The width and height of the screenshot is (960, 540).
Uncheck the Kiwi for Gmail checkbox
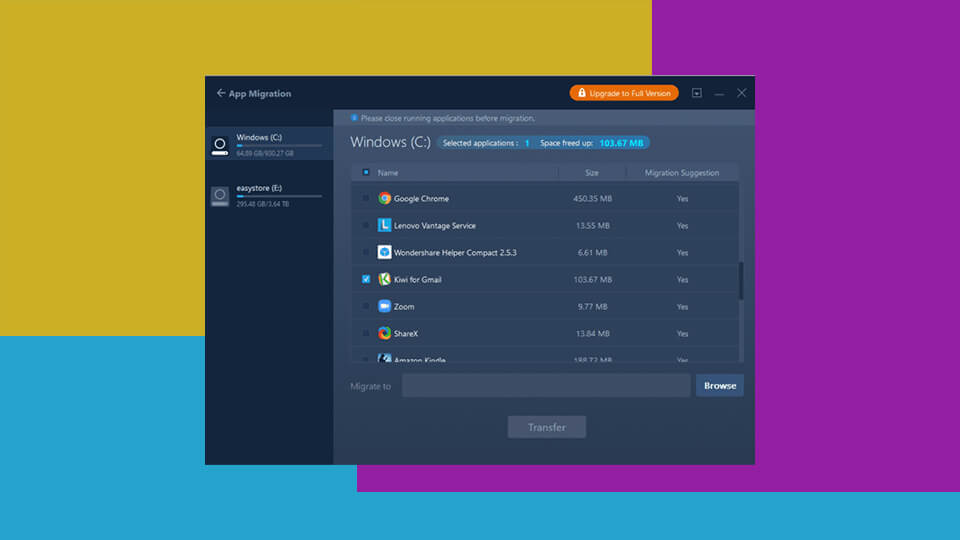click(x=366, y=279)
